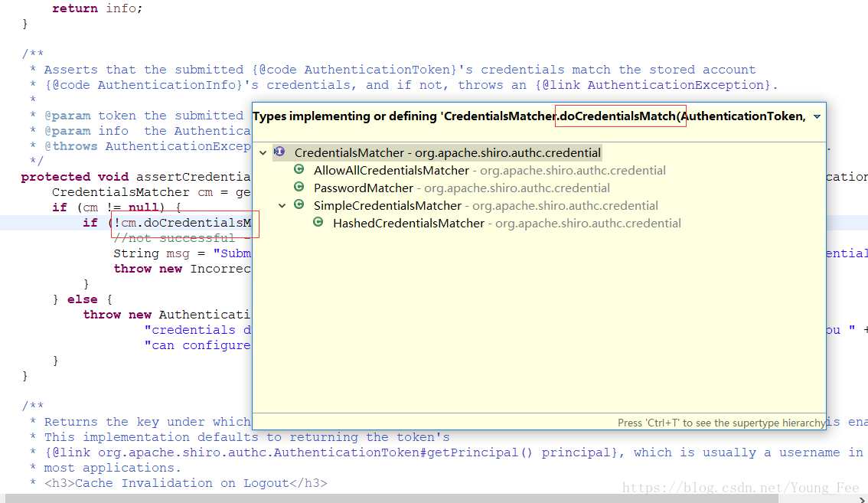868x503 pixels.
Task: Click the cm.doCredentialsM method call
Action: (186, 223)
